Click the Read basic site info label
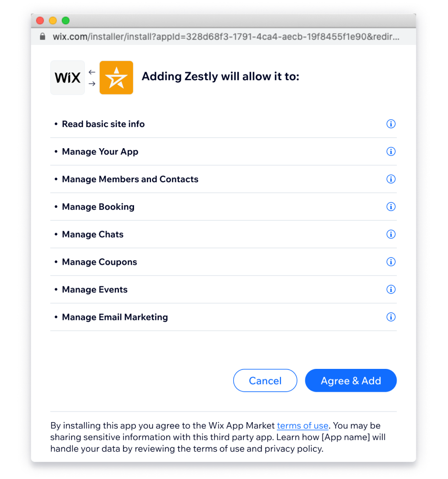448x479 pixels. (103, 124)
